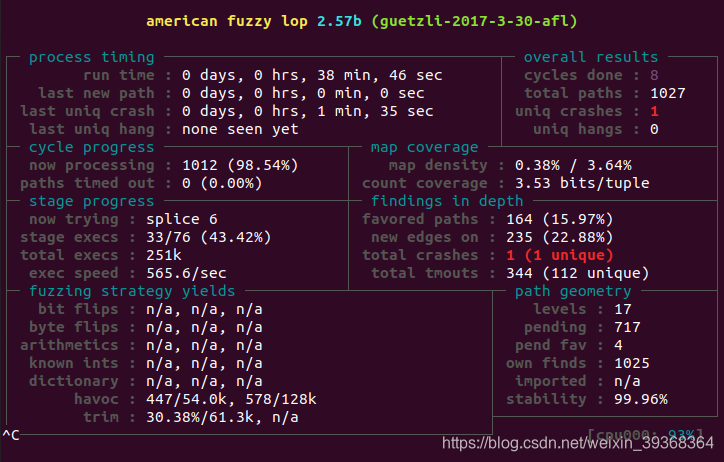Viewport: 724px width, 462px height.
Task: Click the 'path geometry' section header
Action: [x=573, y=291]
